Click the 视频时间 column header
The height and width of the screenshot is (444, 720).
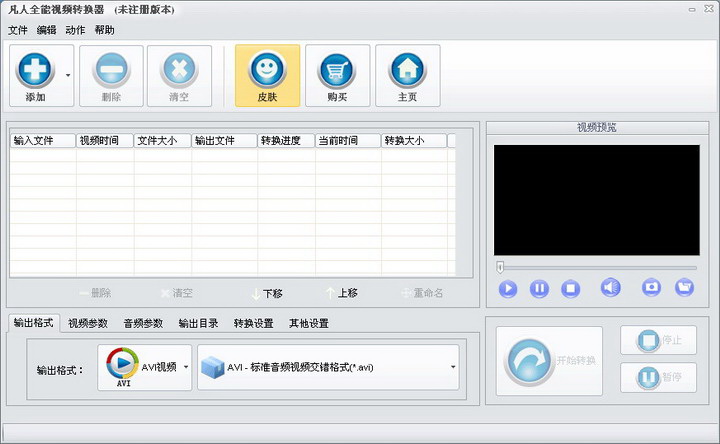(105, 141)
